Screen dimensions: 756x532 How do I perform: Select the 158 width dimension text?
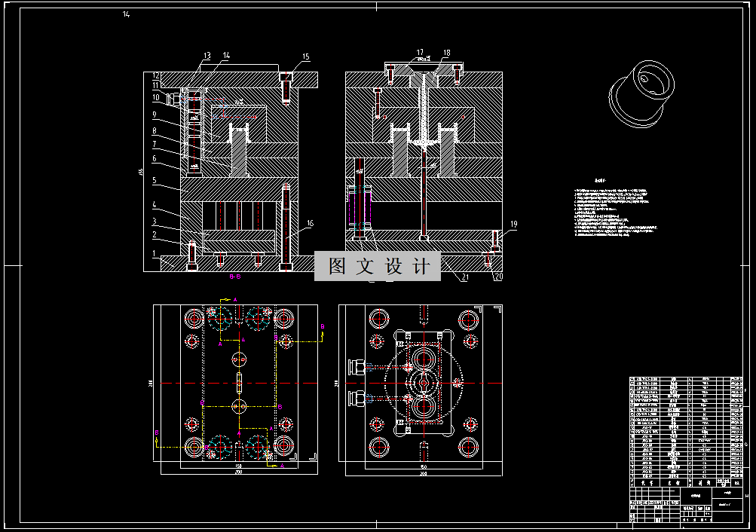click(238, 466)
